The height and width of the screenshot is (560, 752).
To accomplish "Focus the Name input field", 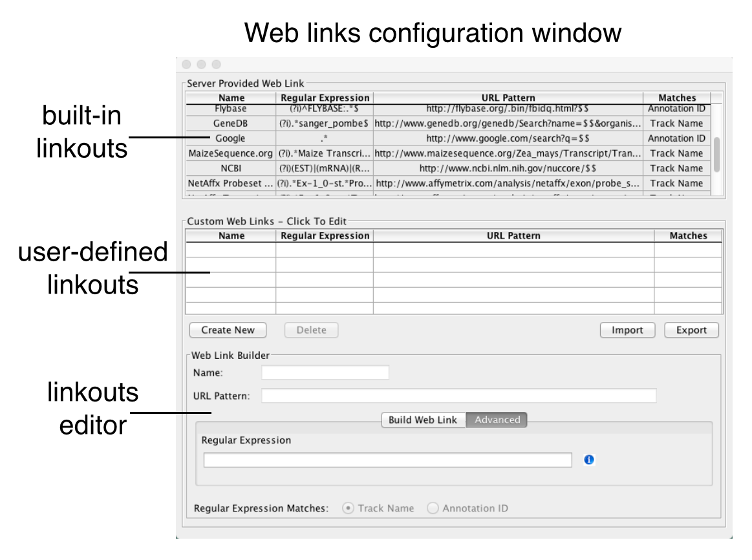I will pyautogui.click(x=325, y=372).
